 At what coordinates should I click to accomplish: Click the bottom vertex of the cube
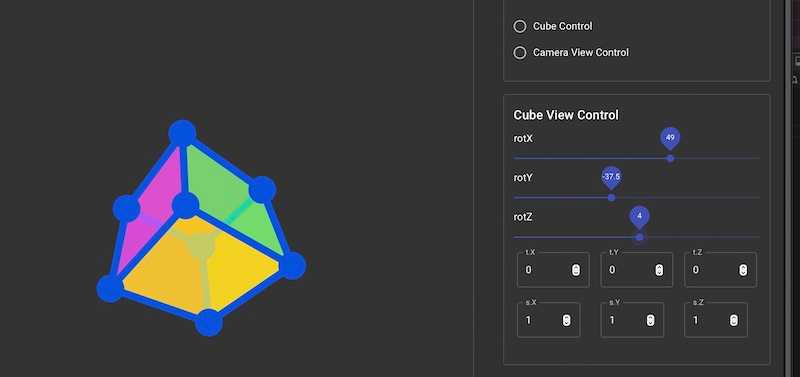(x=209, y=322)
